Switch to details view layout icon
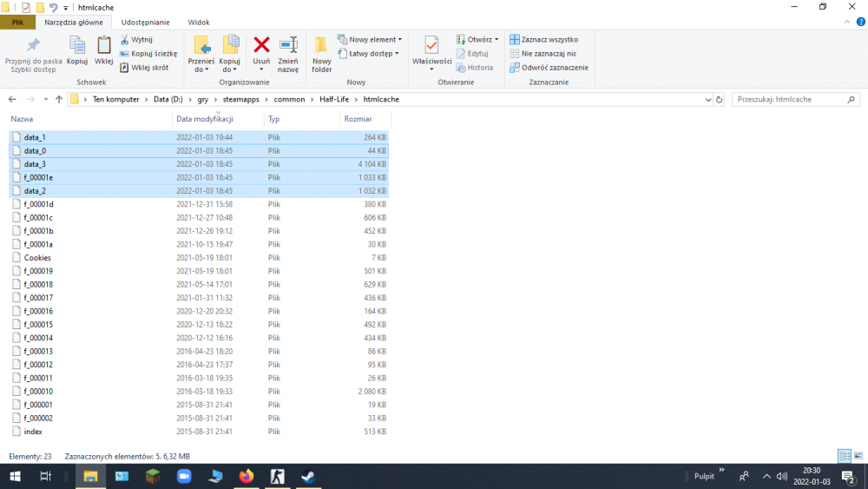868x489 pixels. coord(845,456)
